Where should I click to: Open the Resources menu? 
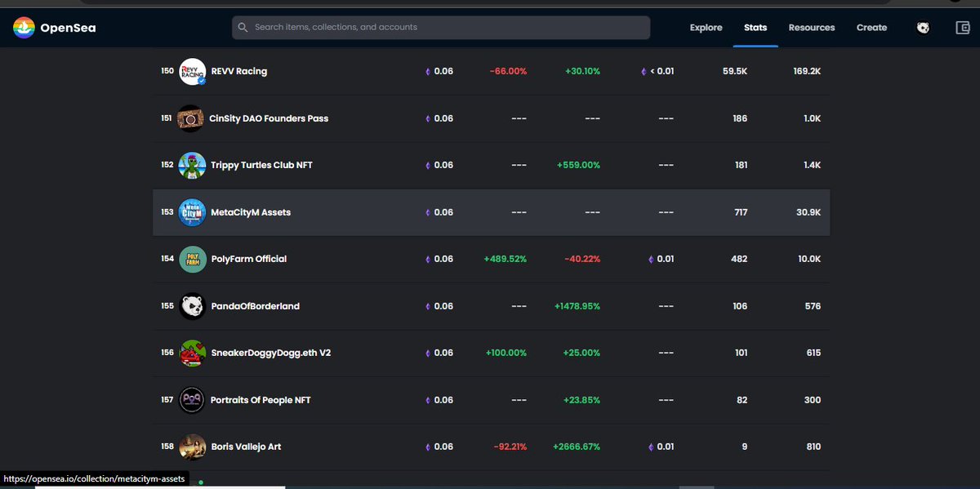tap(812, 28)
